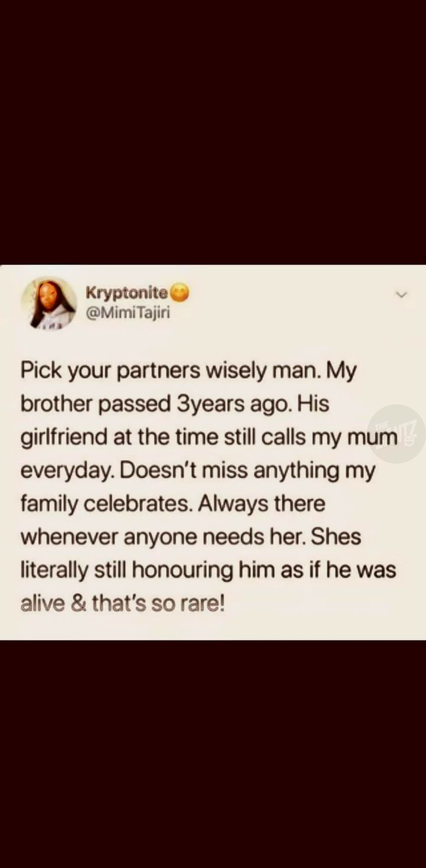Open the @MimiTajiri handle
The height and width of the screenshot is (868, 426).
tap(128, 313)
